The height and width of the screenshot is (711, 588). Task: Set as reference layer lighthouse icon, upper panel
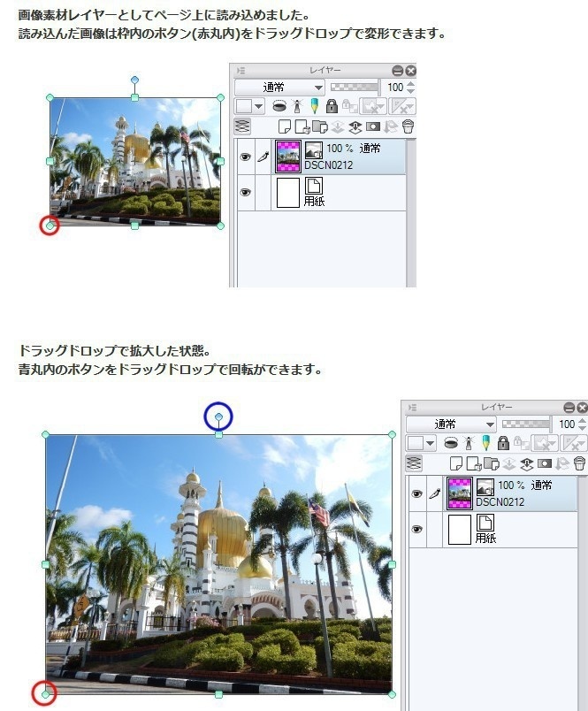(297, 106)
